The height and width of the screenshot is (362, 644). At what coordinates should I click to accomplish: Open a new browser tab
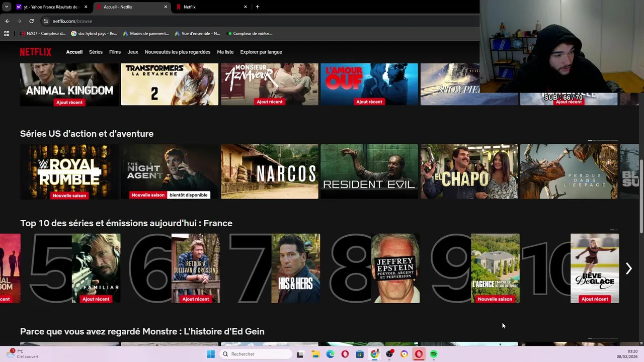tap(257, 7)
